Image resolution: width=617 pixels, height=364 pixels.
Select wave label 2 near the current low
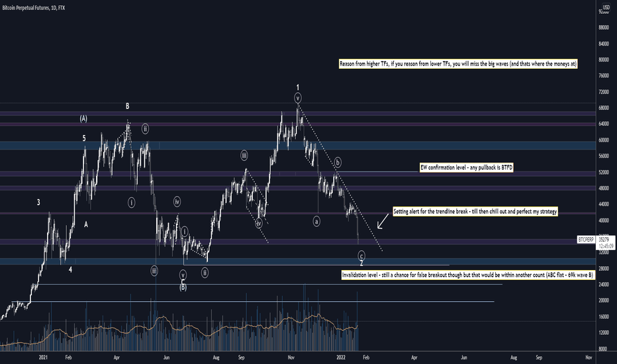361,263
